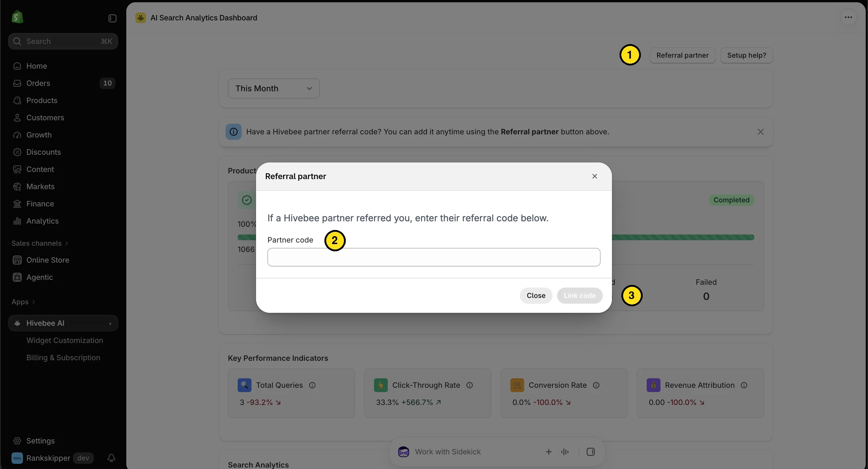Image resolution: width=868 pixels, height=469 pixels.
Task: Expand the Sales channels section
Action: click(40, 243)
